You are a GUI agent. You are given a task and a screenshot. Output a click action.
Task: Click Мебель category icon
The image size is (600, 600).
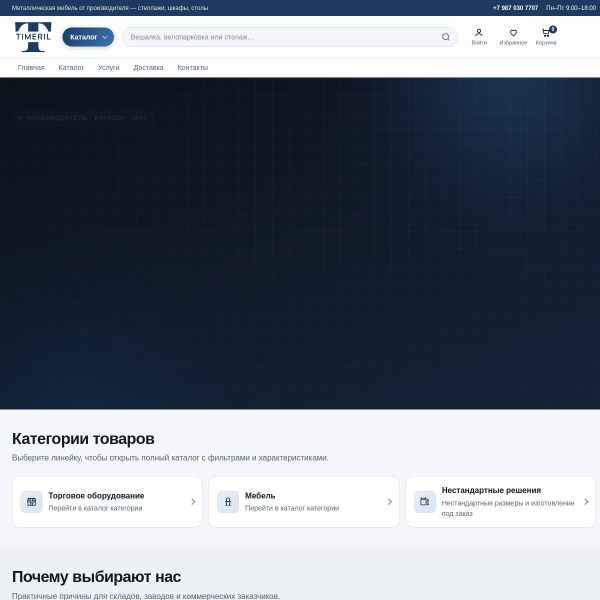(228, 502)
